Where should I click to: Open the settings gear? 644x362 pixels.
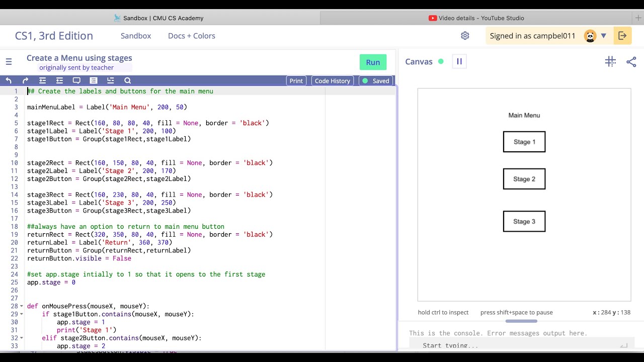tap(465, 36)
